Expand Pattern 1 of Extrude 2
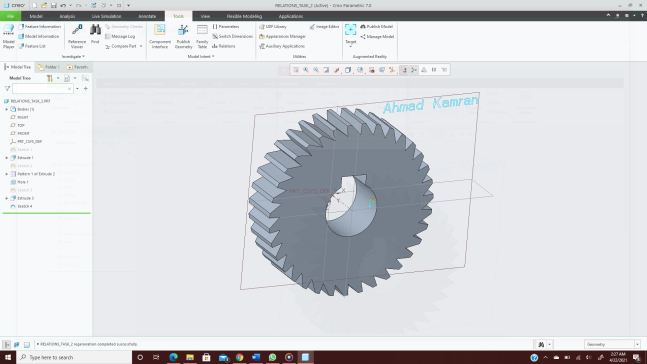The width and height of the screenshot is (647, 364). pos(7,174)
